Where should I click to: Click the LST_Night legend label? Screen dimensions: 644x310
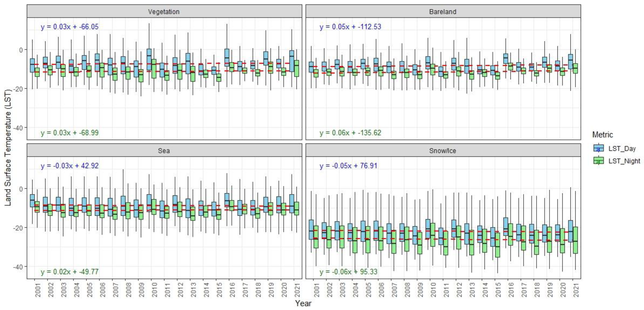[624, 161]
